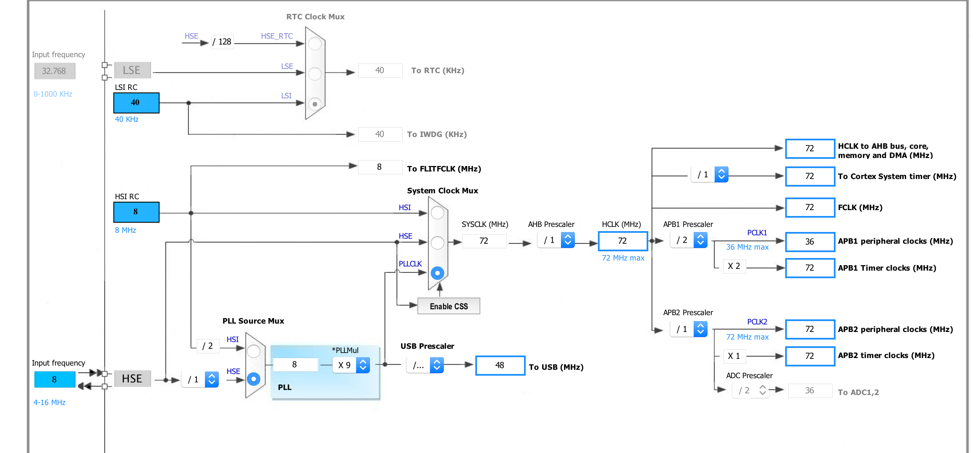Image resolution: width=980 pixels, height=453 pixels.
Task: Click the APB2 X 1 multiplier box
Action: pos(734,356)
